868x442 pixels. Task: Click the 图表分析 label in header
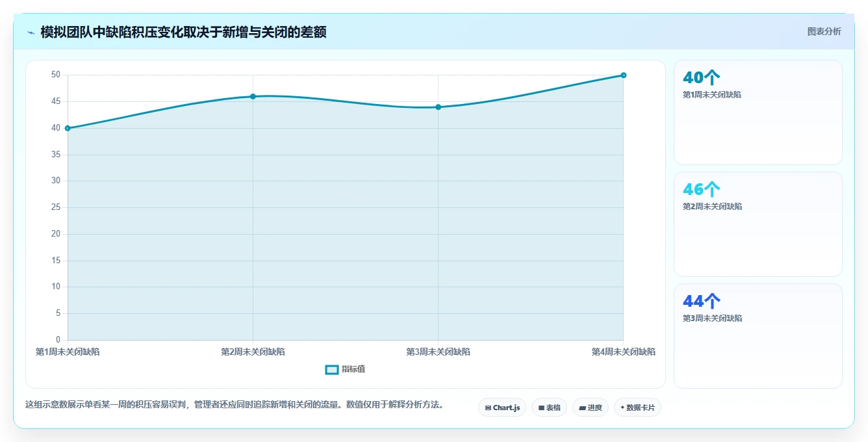(824, 31)
